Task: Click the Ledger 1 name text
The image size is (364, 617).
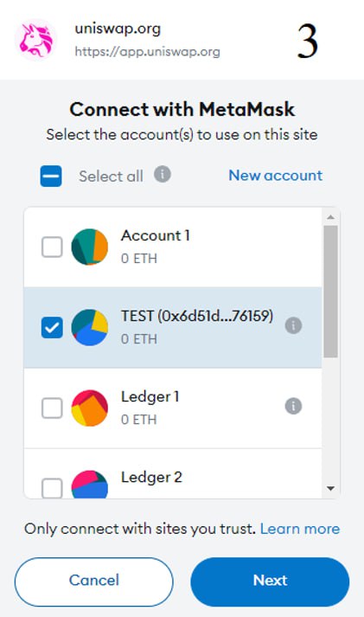Action: [x=150, y=396]
